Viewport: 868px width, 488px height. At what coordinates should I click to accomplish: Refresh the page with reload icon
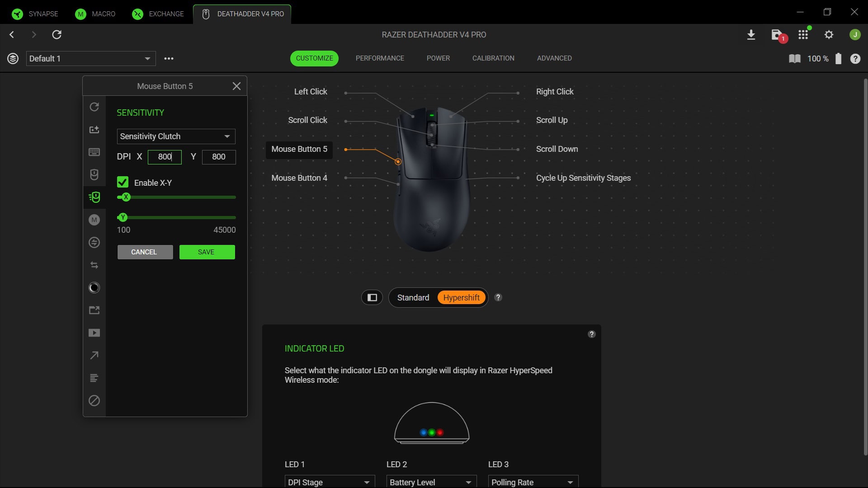pos(57,35)
